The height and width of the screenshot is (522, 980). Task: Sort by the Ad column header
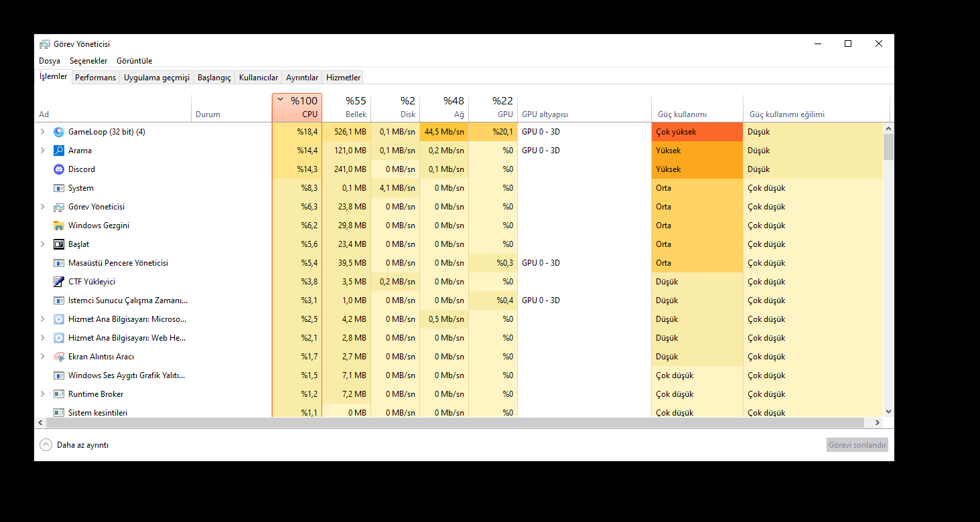click(113, 108)
